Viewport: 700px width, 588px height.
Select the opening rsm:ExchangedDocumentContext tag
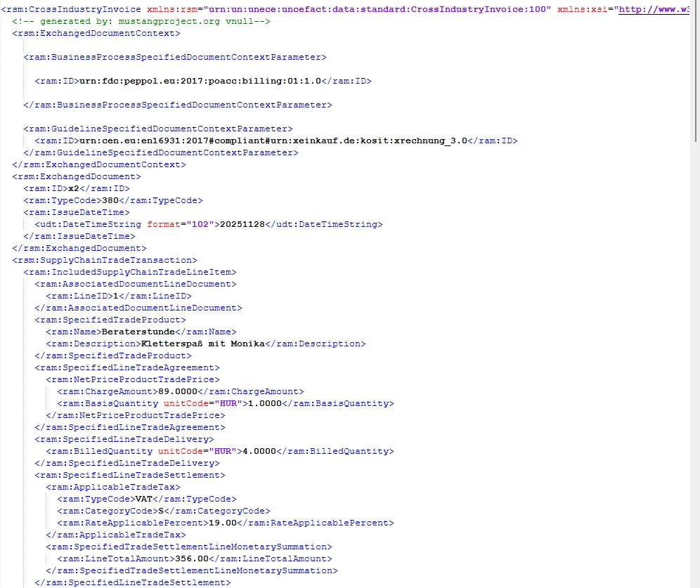[x=96, y=34]
